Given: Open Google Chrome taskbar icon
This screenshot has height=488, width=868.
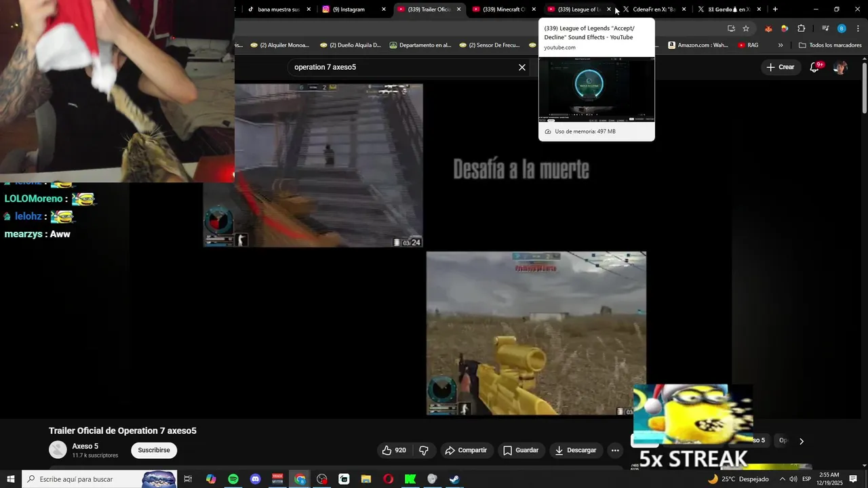Looking at the screenshot, I should pos(300,479).
